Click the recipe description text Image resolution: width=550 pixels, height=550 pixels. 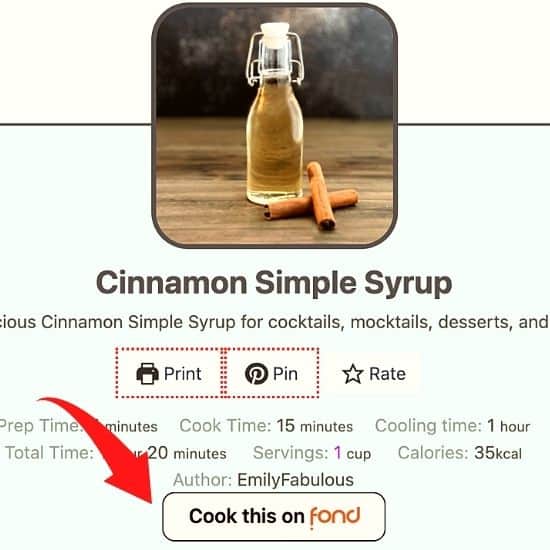[274, 322]
